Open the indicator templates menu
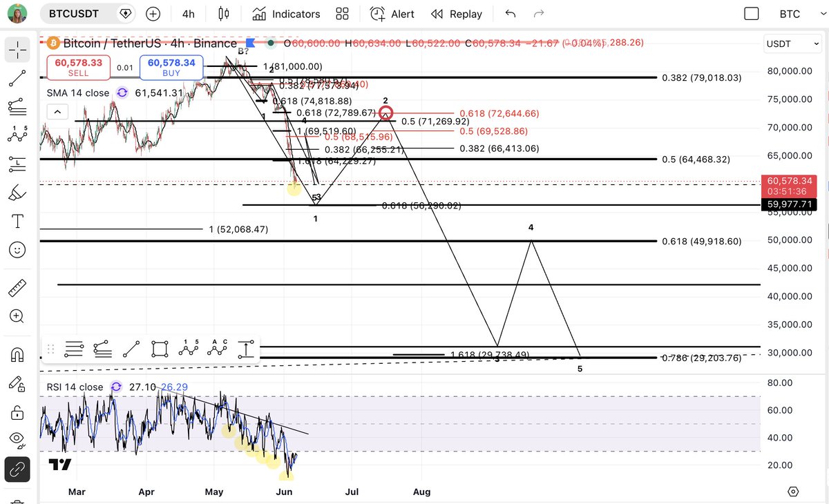 pos(342,14)
